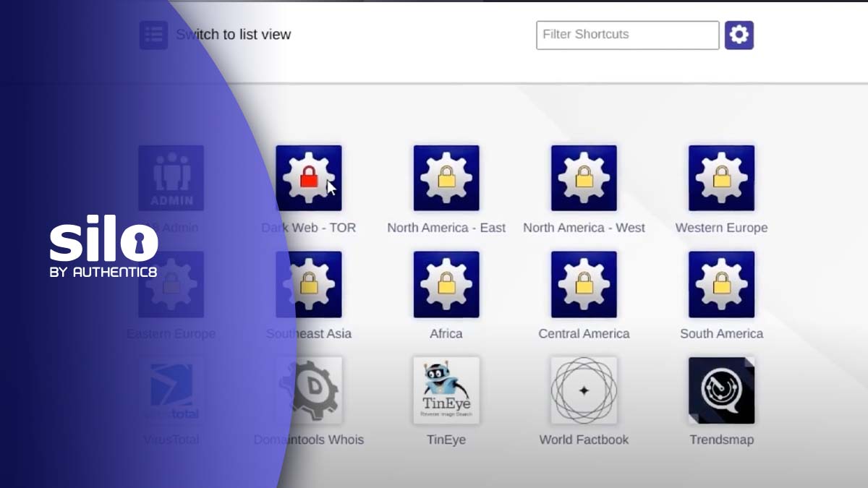The height and width of the screenshot is (488, 868).
Task: Open the World Factbook shortcut icon
Action: (584, 390)
